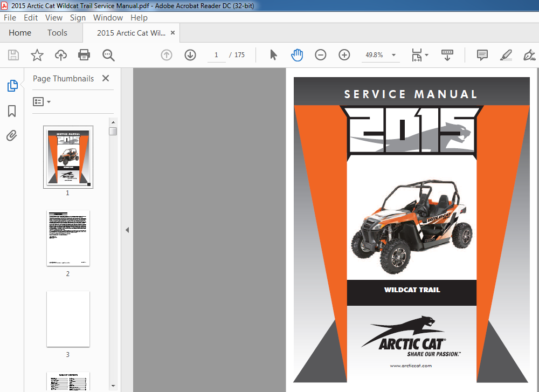Open the Find text magnifier tool
Screen dimensions: 539x392
(x=108, y=55)
